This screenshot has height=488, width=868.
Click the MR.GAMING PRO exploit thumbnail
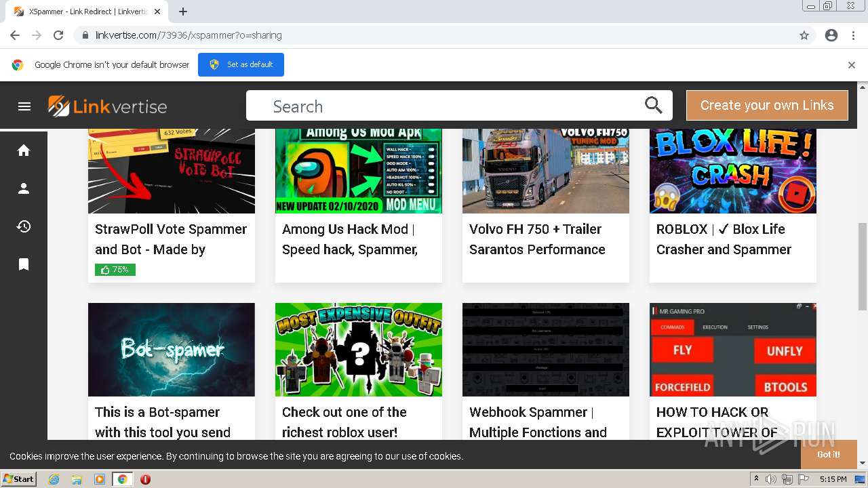[x=733, y=350]
